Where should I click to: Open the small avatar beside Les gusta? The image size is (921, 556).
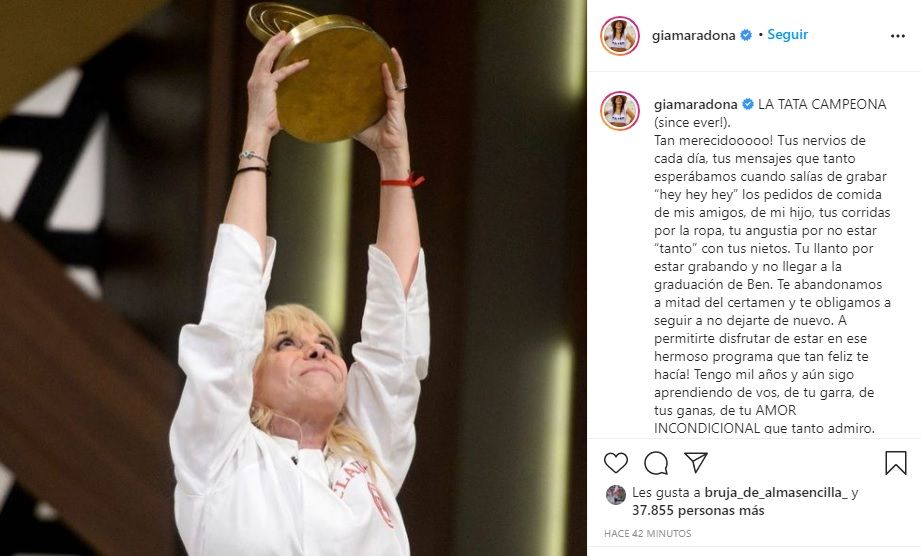click(616, 495)
